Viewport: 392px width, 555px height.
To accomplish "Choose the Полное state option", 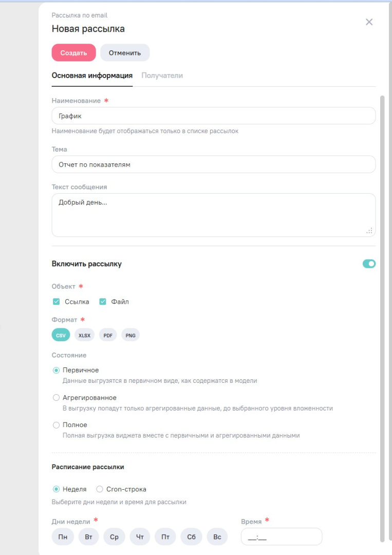I will 57,425.
